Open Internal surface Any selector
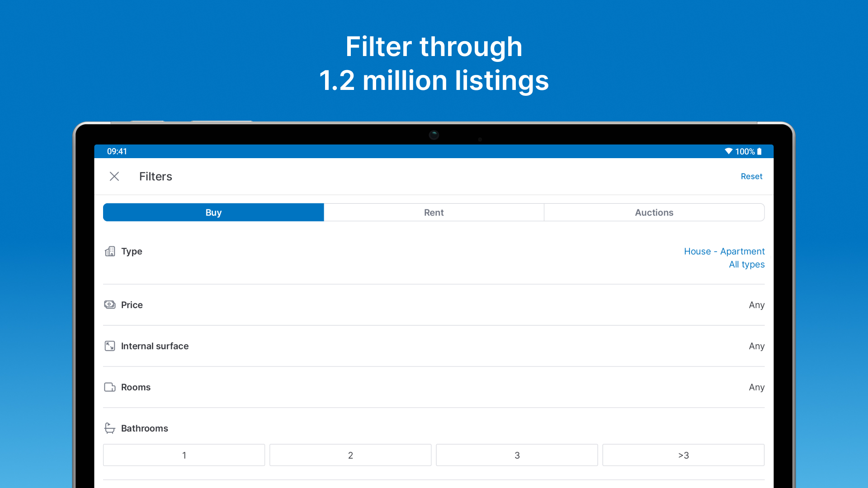The image size is (868, 488). coord(756,346)
